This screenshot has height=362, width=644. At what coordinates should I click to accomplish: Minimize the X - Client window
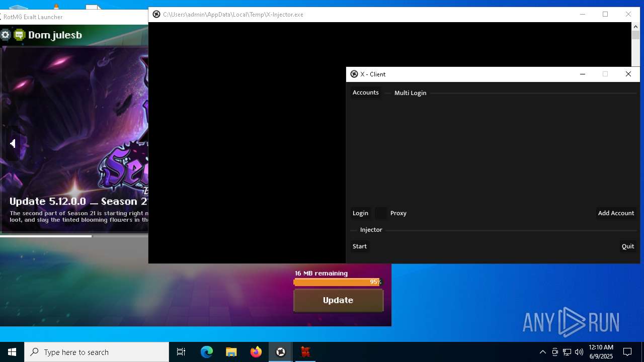[x=583, y=74]
